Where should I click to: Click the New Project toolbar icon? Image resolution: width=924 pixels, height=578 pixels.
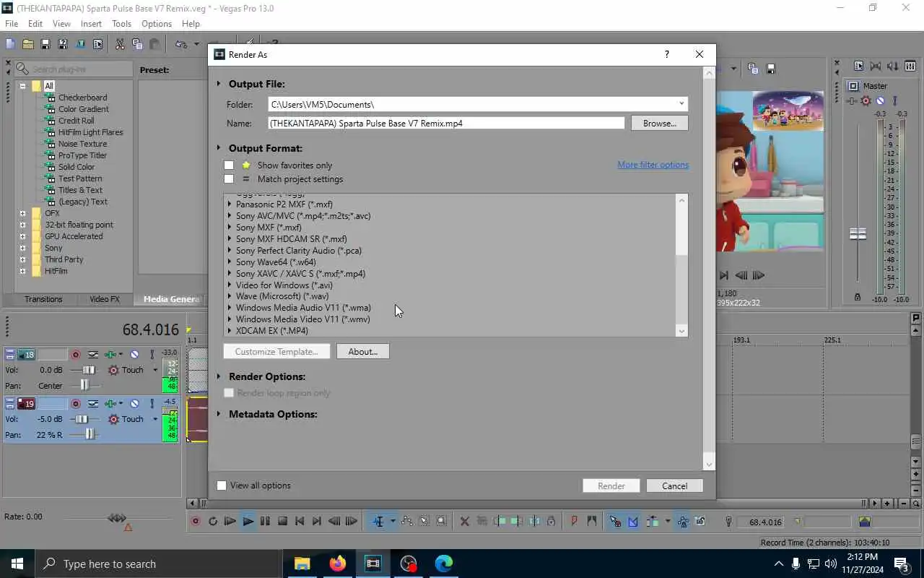(10, 44)
